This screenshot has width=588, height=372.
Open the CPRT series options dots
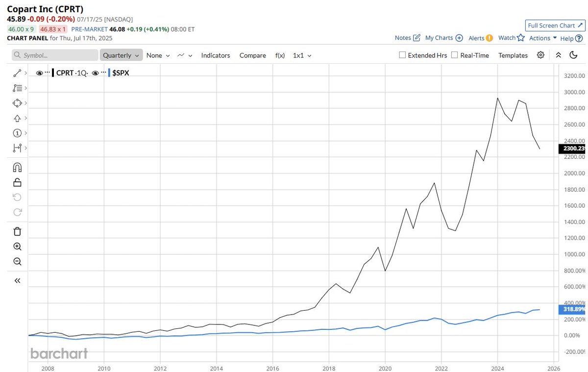47,73
